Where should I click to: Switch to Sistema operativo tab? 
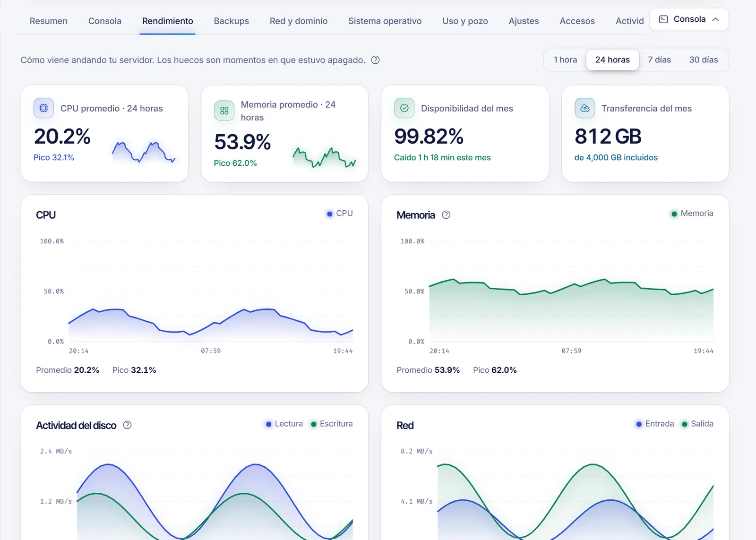point(385,21)
